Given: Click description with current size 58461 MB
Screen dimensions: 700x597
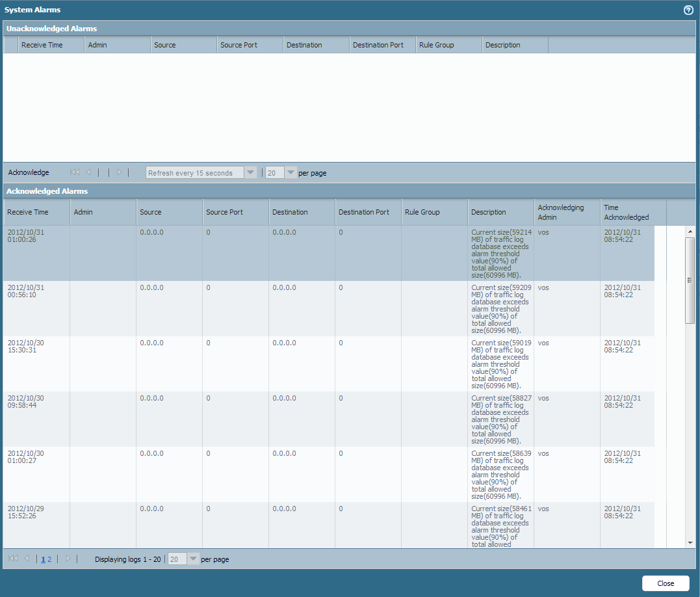Looking at the screenshot, I should 501,527.
